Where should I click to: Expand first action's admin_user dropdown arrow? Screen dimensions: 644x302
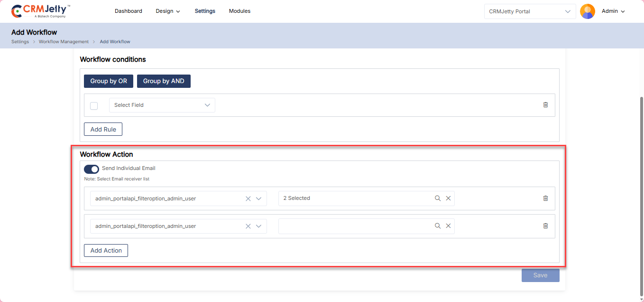259,199
